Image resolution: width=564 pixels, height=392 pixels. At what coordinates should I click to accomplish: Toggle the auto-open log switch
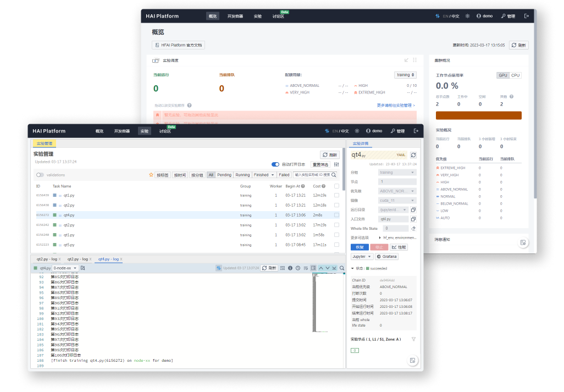(275, 164)
